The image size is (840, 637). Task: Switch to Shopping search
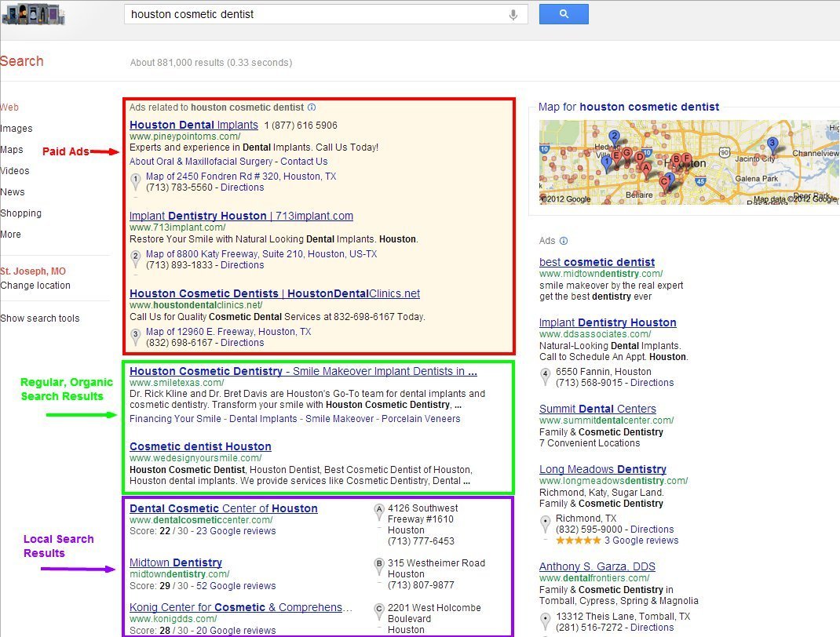pyautogui.click(x=21, y=213)
